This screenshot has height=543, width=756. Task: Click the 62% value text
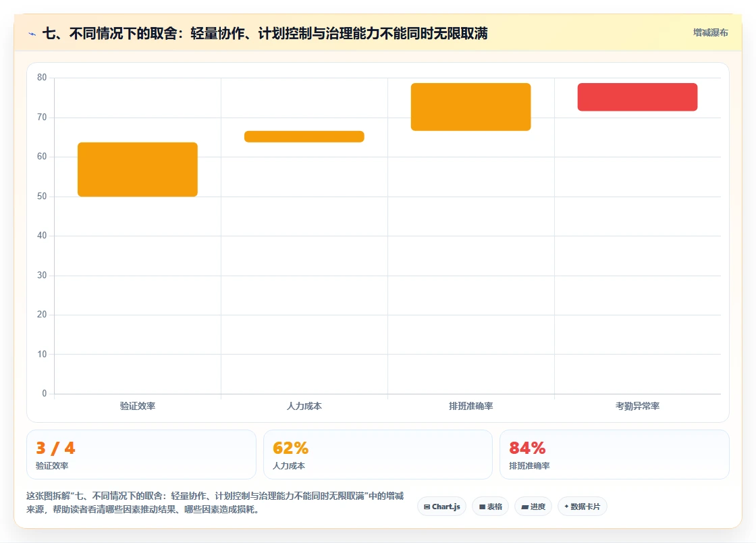290,448
